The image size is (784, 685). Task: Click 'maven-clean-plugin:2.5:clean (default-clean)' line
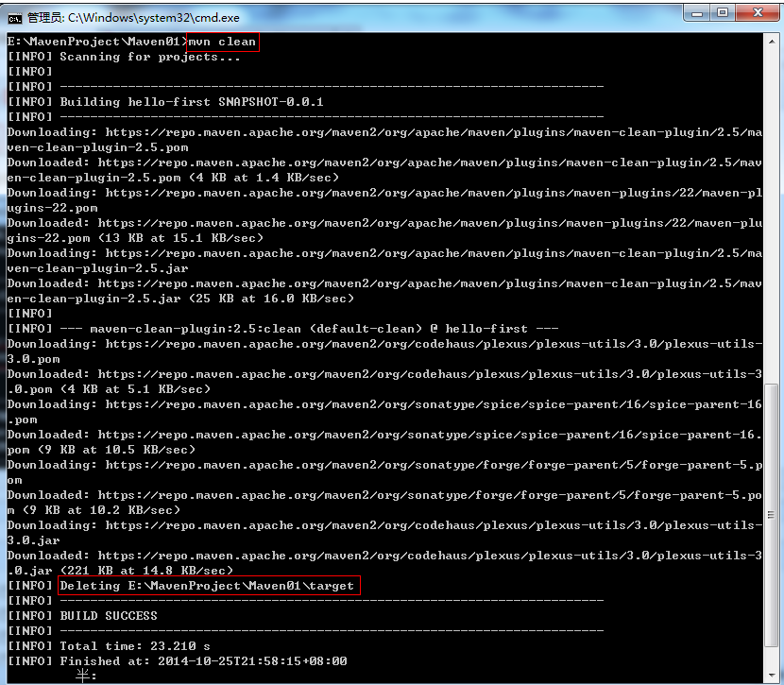(282, 329)
